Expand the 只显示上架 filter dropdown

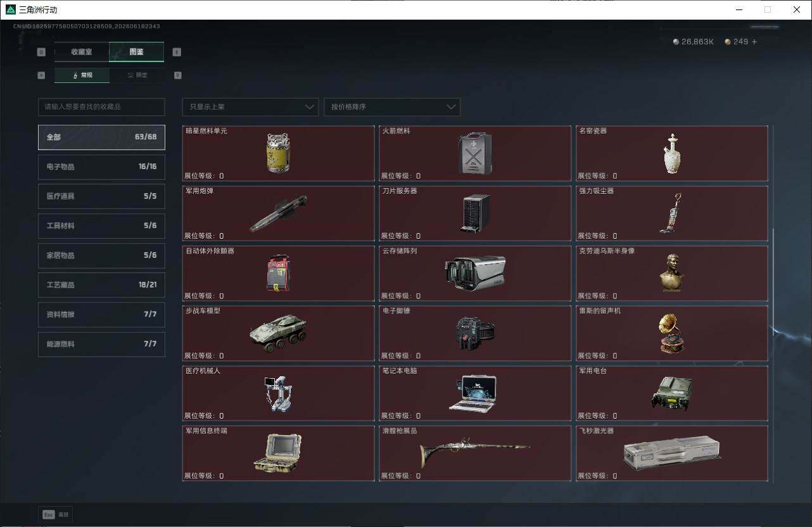[x=250, y=106]
